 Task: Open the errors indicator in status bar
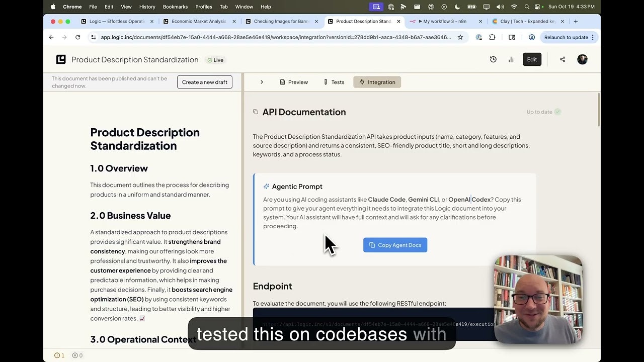(x=77, y=355)
